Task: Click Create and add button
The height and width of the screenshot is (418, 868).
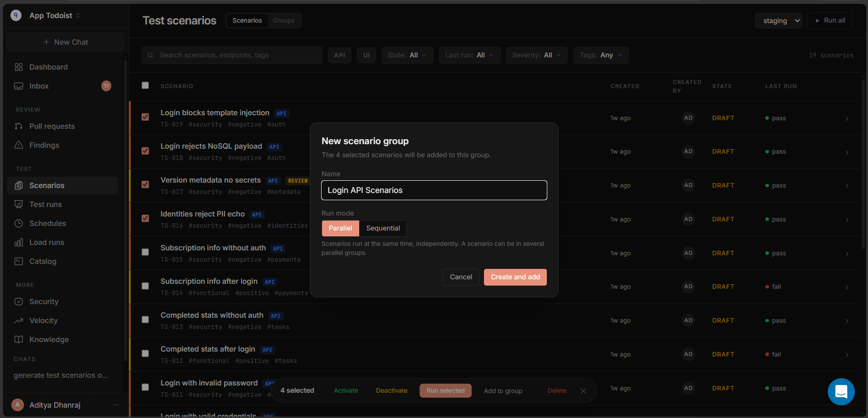Action: pos(515,277)
